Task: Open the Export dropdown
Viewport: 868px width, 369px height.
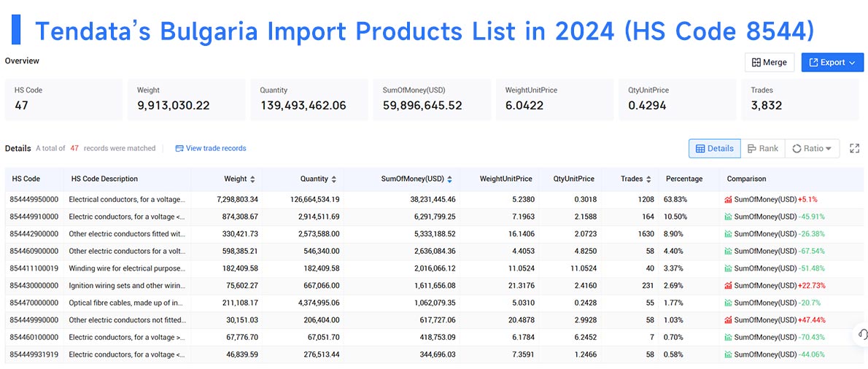Action: click(832, 63)
